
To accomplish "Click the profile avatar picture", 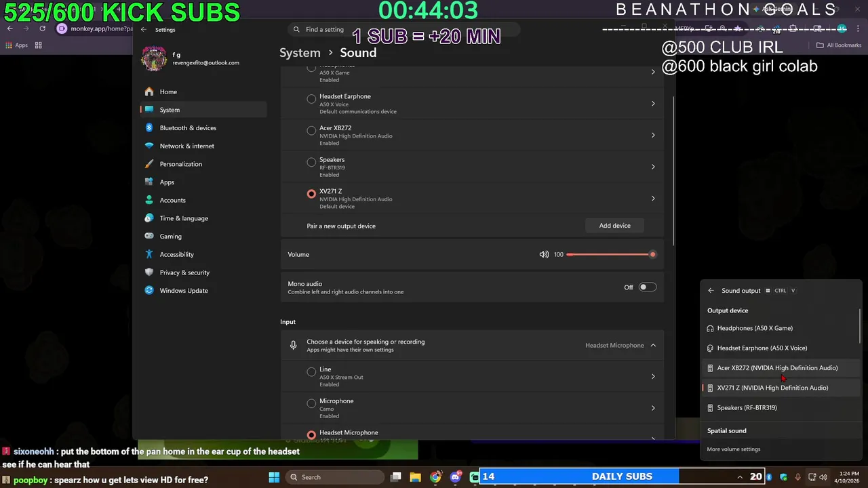I will point(154,58).
